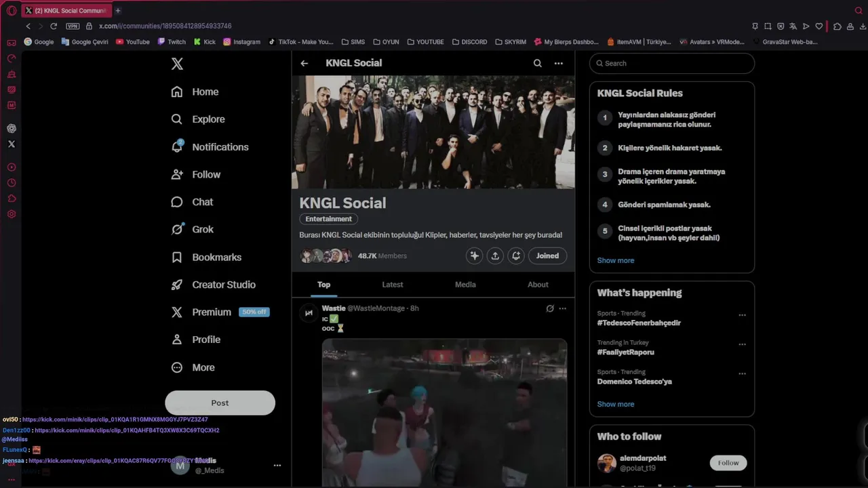Screen dimensions: 868x488
Task: Click the Post button
Action: tap(220, 403)
